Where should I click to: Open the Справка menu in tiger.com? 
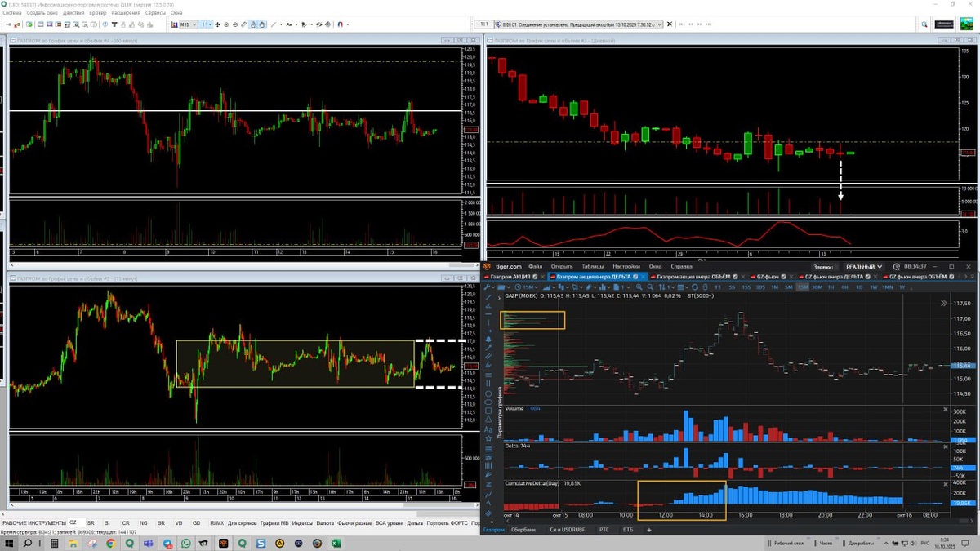682,267
